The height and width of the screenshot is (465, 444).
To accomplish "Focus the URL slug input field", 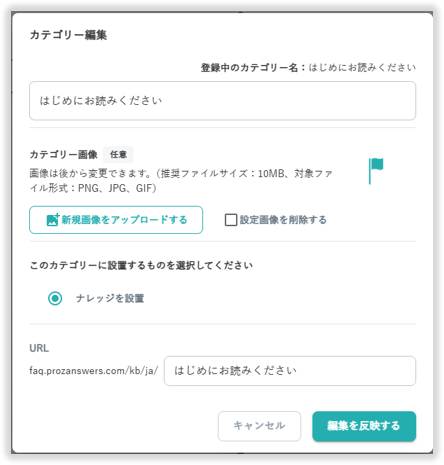I will coord(290,371).
